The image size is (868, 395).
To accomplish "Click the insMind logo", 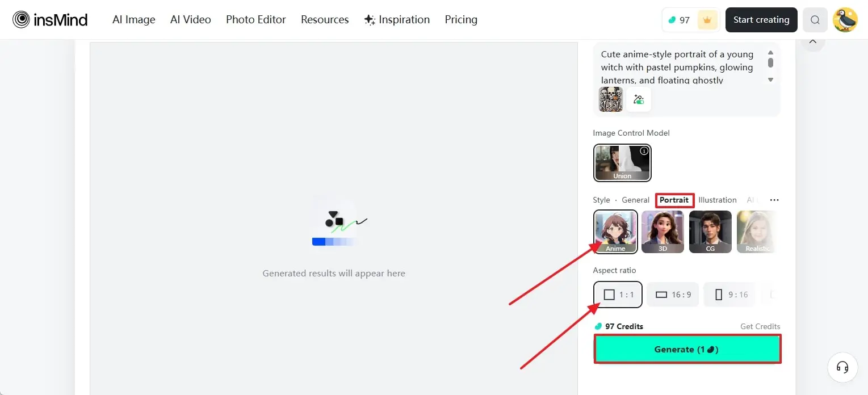I will 50,20.
